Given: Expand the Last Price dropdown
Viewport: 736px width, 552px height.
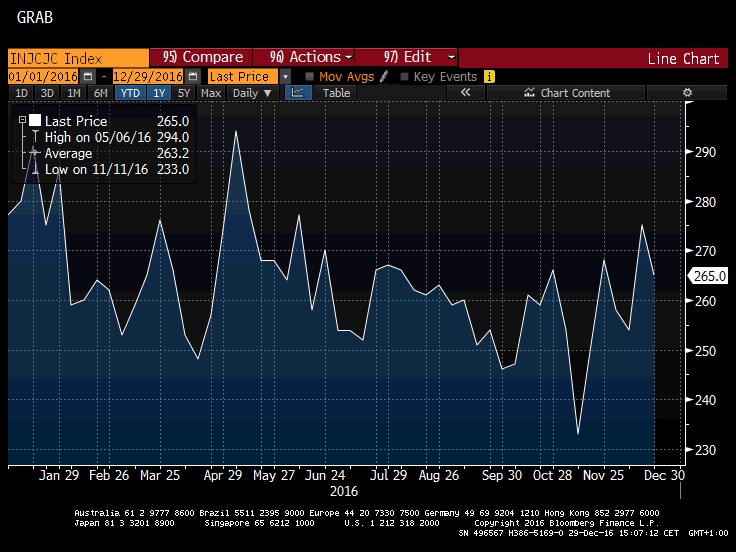Looking at the screenshot, I should (285, 76).
